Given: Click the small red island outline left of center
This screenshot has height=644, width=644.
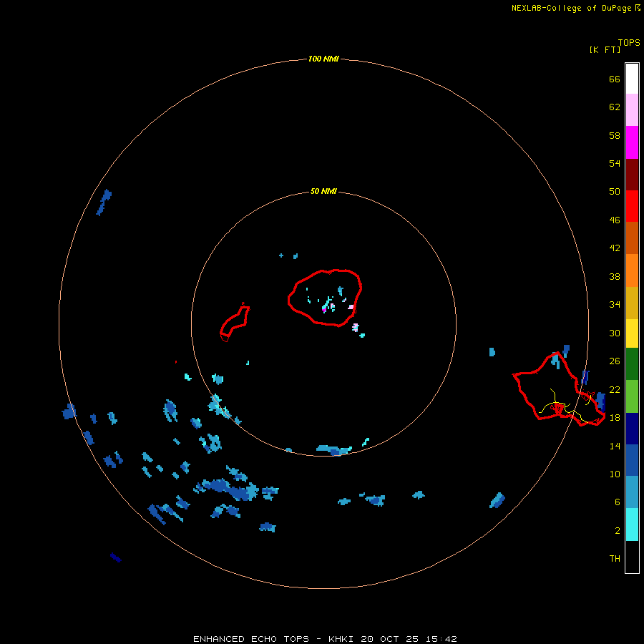Looking at the screenshot, I should tap(235, 322).
